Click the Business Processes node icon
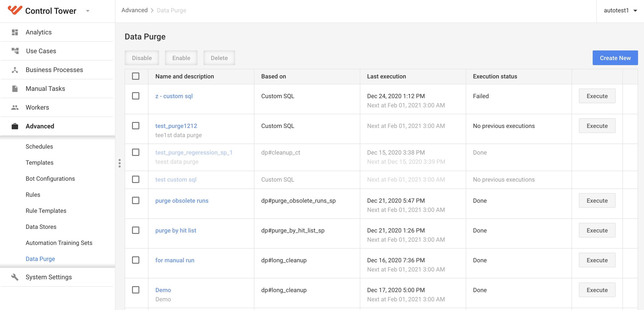The height and width of the screenshot is (310, 644). pyautogui.click(x=15, y=69)
